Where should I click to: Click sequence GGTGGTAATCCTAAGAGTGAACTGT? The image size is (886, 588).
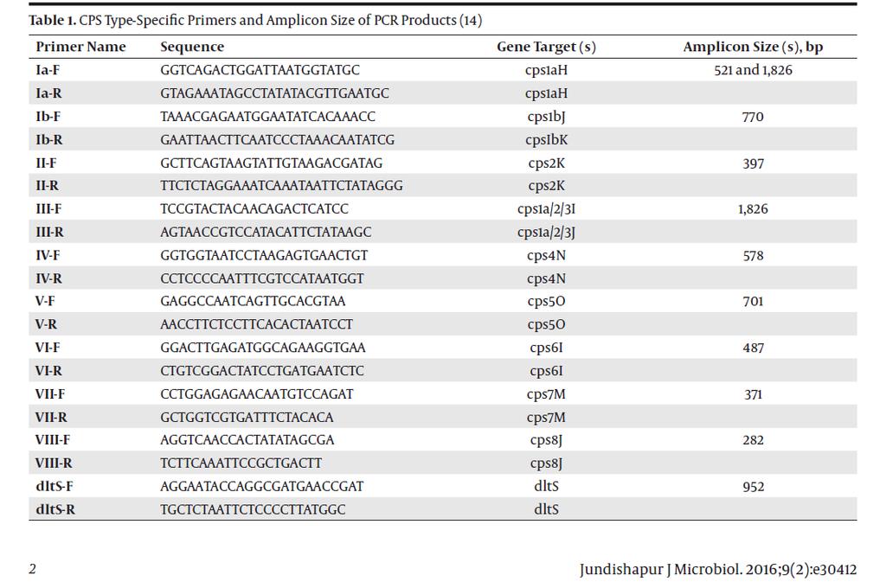pos(264,255)
